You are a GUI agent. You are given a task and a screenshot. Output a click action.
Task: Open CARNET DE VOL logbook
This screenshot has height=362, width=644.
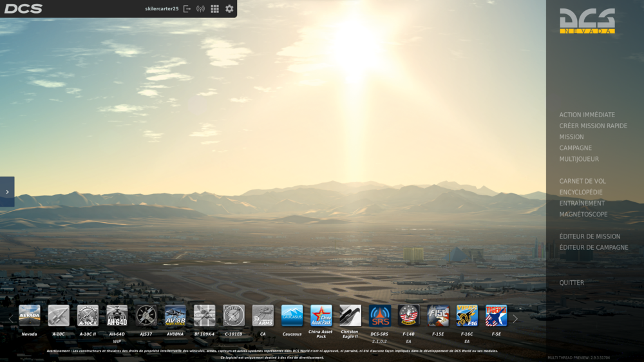[582, 181]
